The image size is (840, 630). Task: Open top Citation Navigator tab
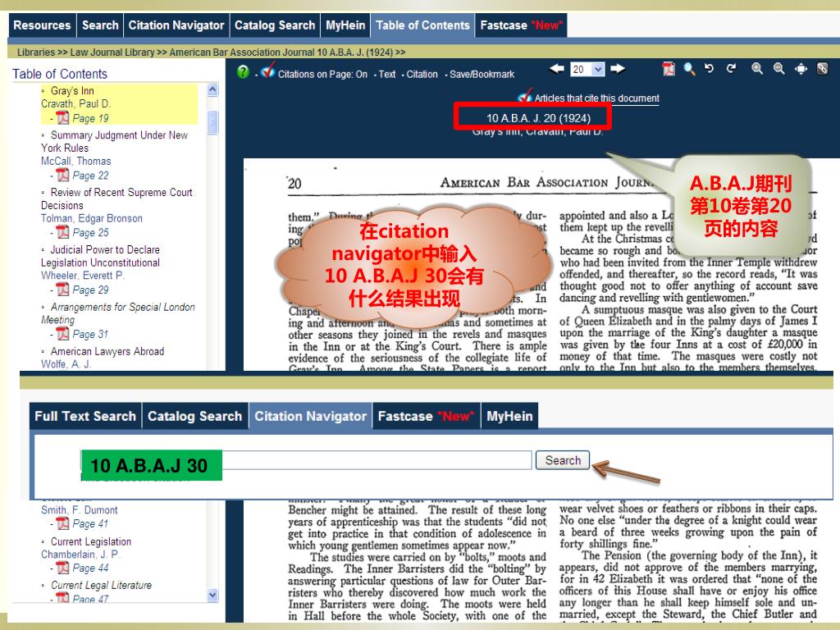176,25
